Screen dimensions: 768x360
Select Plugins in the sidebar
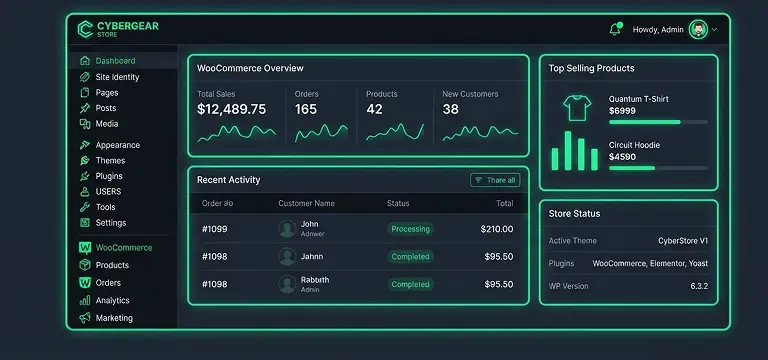tap(109, 176)
